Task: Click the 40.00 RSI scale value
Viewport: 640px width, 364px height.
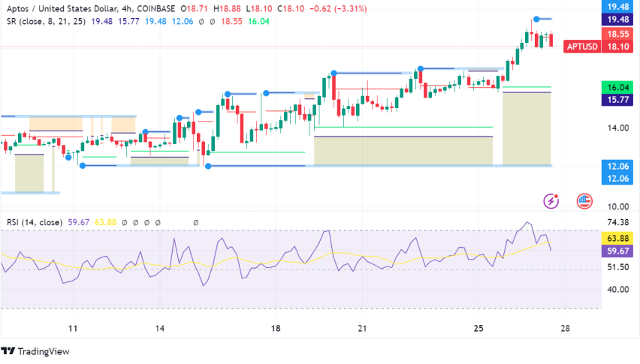Action: (618, 290)
